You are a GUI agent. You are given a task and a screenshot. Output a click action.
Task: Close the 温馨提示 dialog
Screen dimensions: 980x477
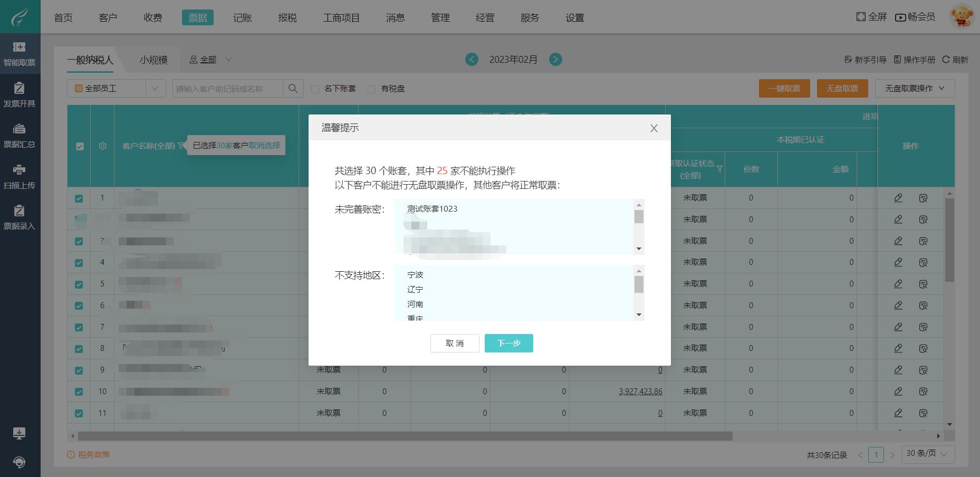[x=654, y=128]
